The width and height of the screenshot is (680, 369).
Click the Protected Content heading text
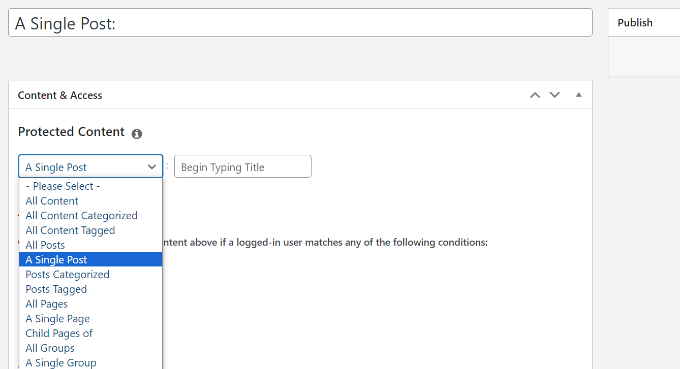(71, 132)
